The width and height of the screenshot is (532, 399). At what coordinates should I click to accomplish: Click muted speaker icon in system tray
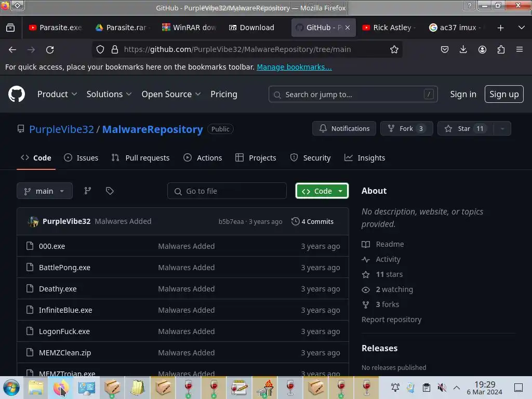(442, 388)
